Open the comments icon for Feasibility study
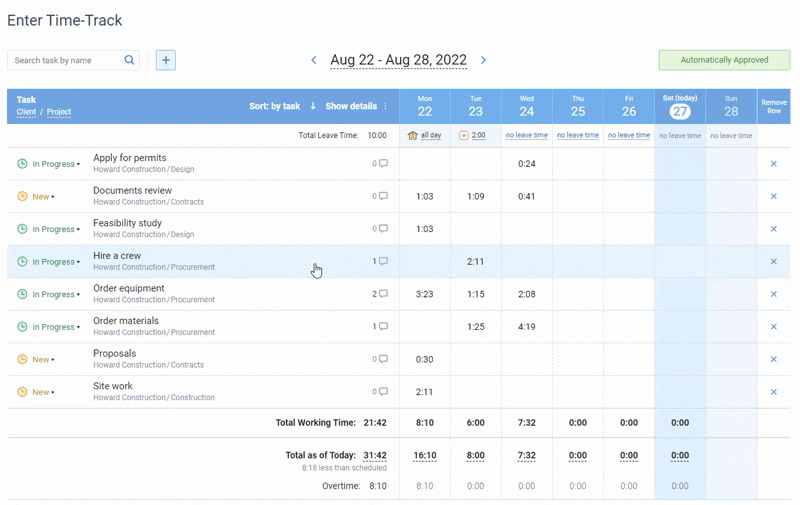This screenshot has height=505, width=800. [x=383, y=229]
